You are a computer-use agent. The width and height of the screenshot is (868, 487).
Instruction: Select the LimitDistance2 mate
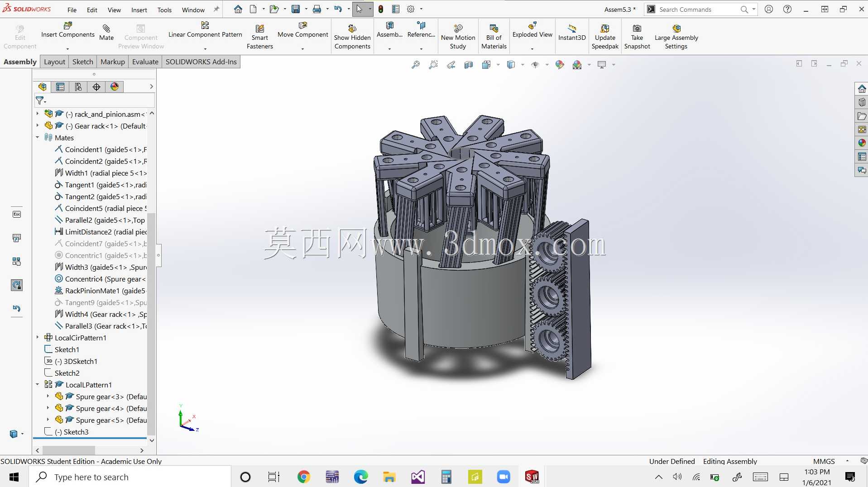[x=101, y=232]
